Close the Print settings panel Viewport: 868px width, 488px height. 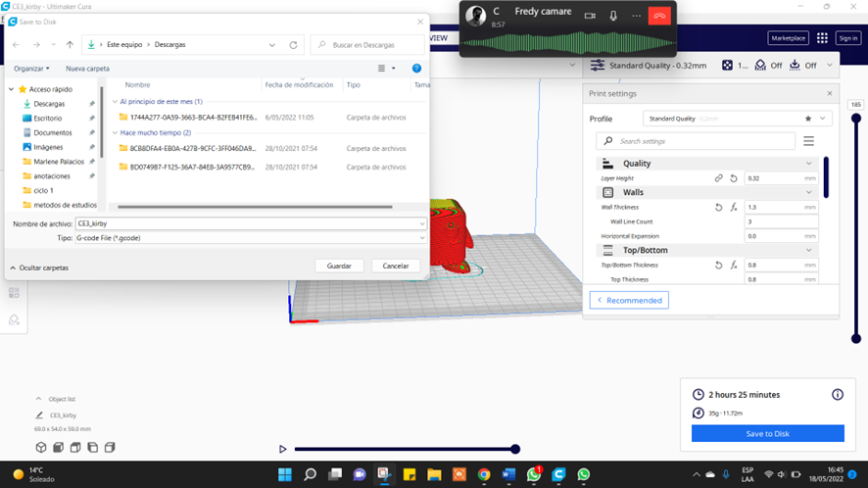point(829,94)
